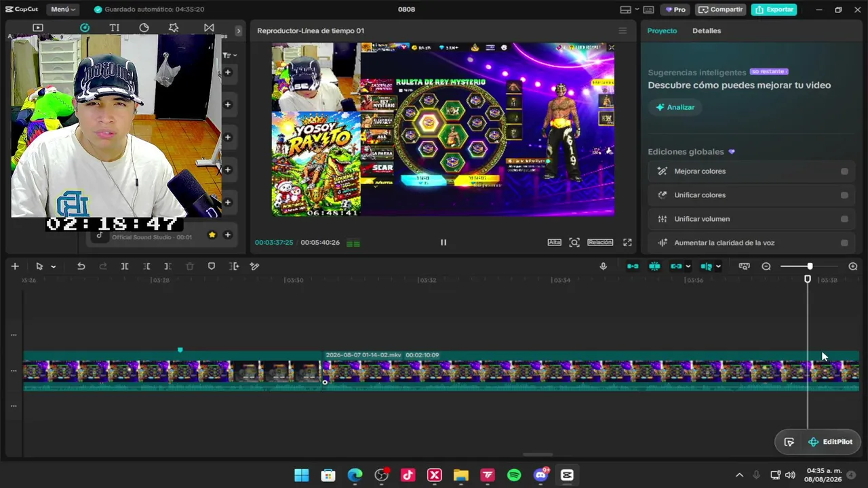
Task: Click the icon left of EditPilot
Action: pos(789,442)
